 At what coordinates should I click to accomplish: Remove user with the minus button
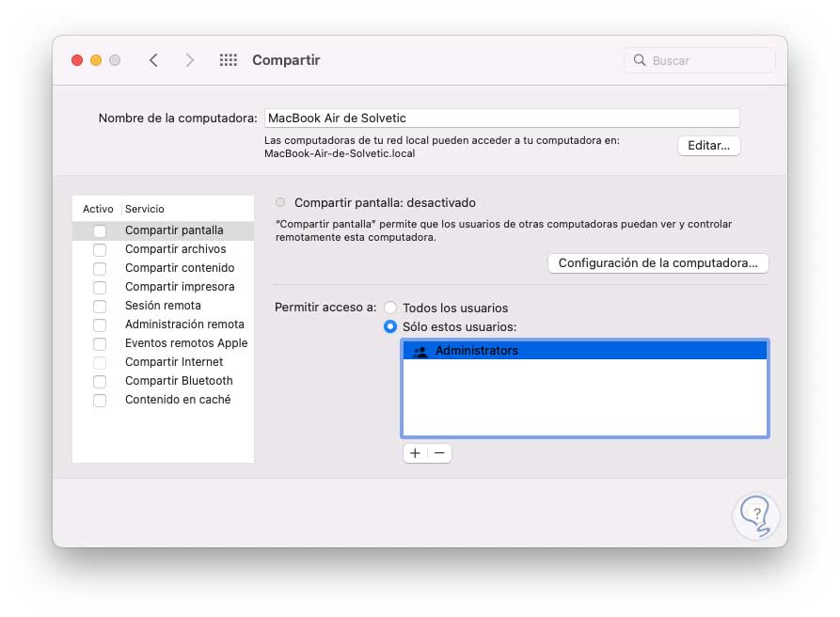tap(439, 453)
